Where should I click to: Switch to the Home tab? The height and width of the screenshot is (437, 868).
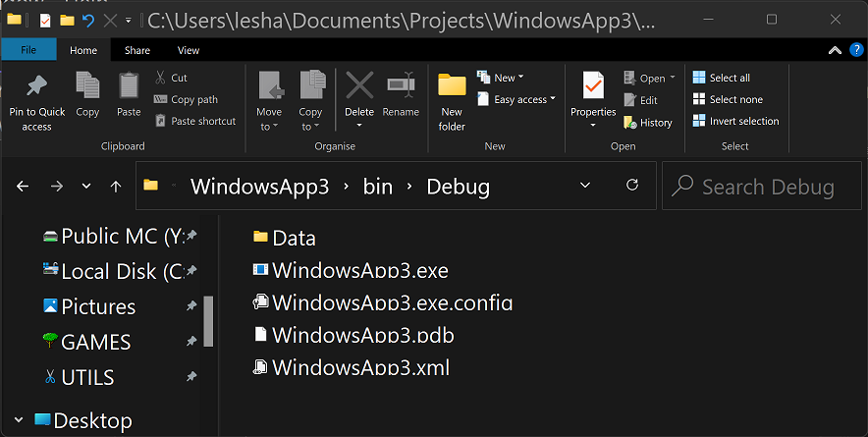(83, 50)
